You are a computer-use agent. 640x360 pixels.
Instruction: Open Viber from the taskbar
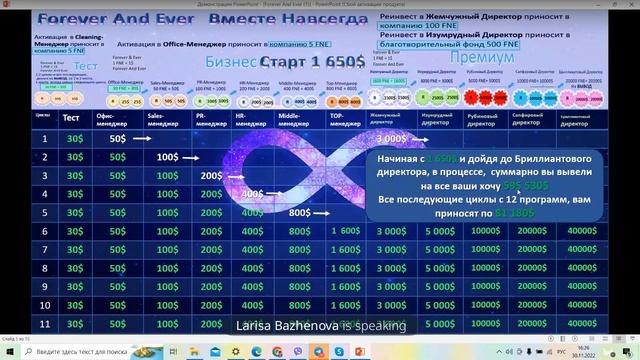[298, 351]
